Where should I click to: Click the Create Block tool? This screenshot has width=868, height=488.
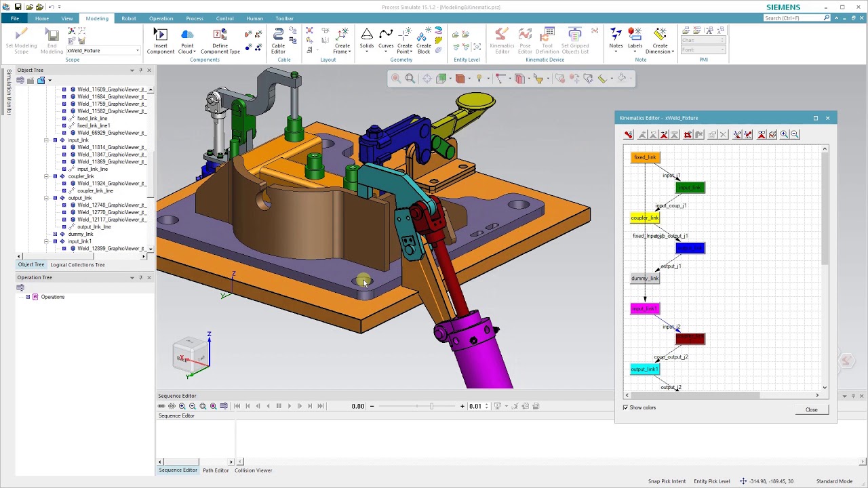[x=424, y=41]
